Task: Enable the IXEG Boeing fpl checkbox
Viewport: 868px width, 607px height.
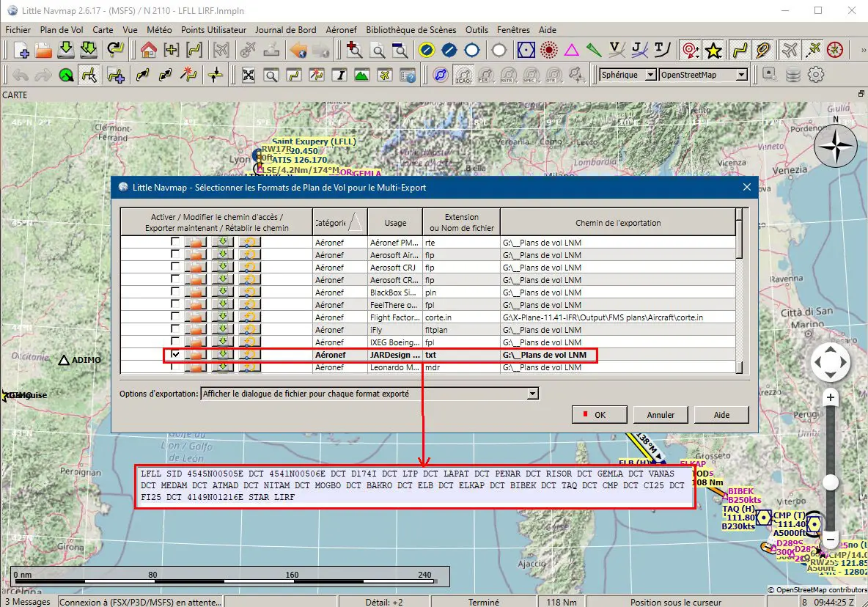Action: [175, 342]
